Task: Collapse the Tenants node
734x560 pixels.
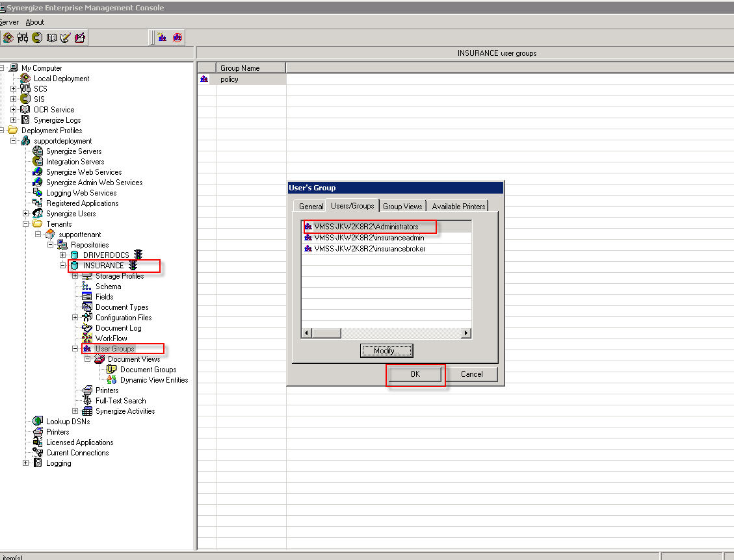Action: point(26,224)
